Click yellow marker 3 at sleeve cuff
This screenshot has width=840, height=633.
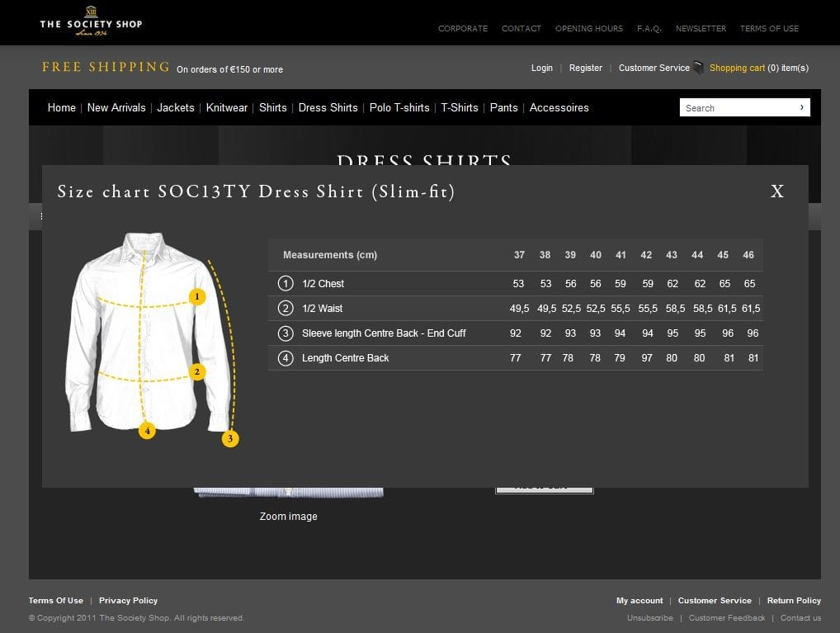(230, 438)
